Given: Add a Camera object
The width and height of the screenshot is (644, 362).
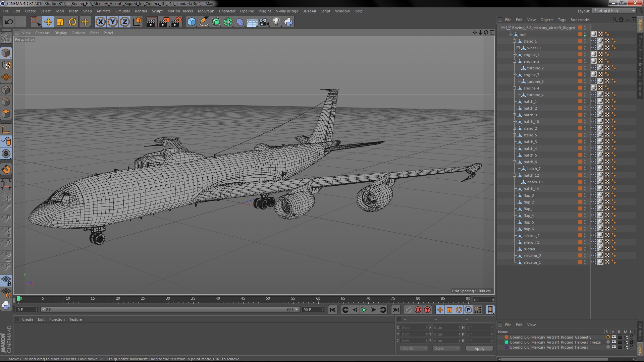Looking at the screenshot, I should pos(264,22).
